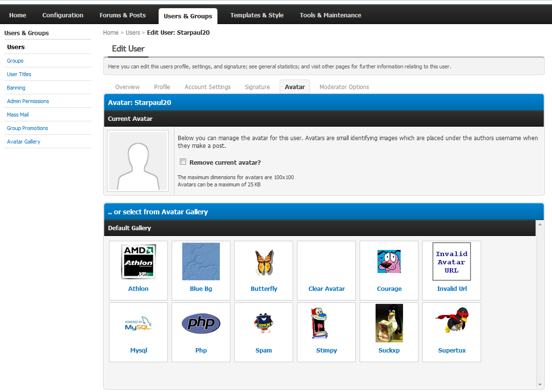The width and height of the screenshot is (552, 392).
Task: Click the gallery scrollbar down arrow
Action: (x=540, y=385)
